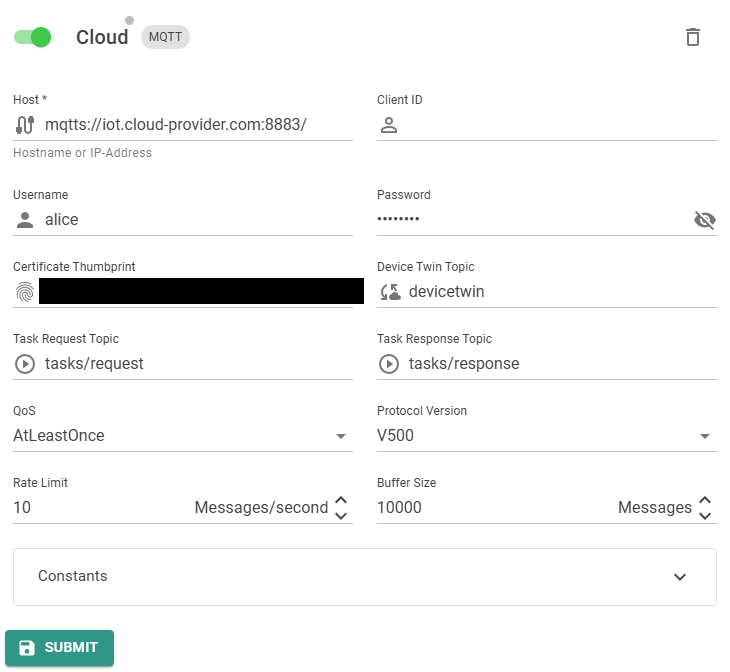Expand the Constants section
The width and height of the screenshot is (730, 672).
[x=679, y=577]
